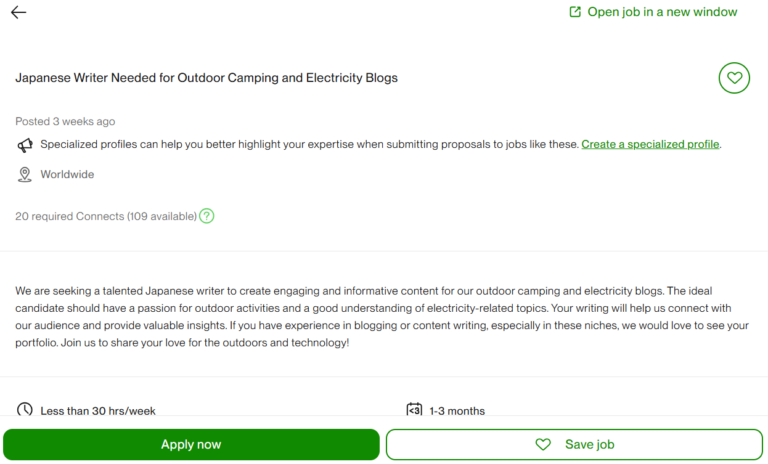Image resolution: width=768 pixels, height=464 pixels.
Task: Open the Connects help question mark icon
Action: click(x=207, y=216)
